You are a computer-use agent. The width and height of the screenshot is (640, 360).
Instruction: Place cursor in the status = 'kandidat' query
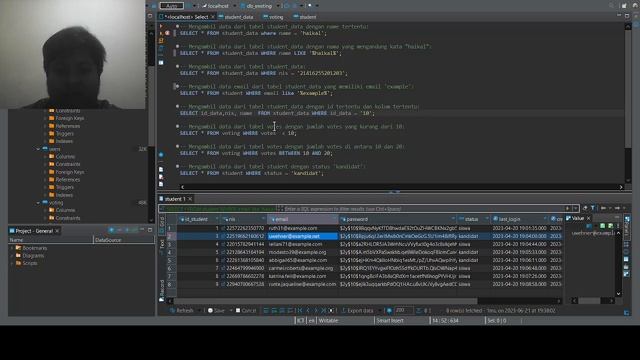[251, 173]
